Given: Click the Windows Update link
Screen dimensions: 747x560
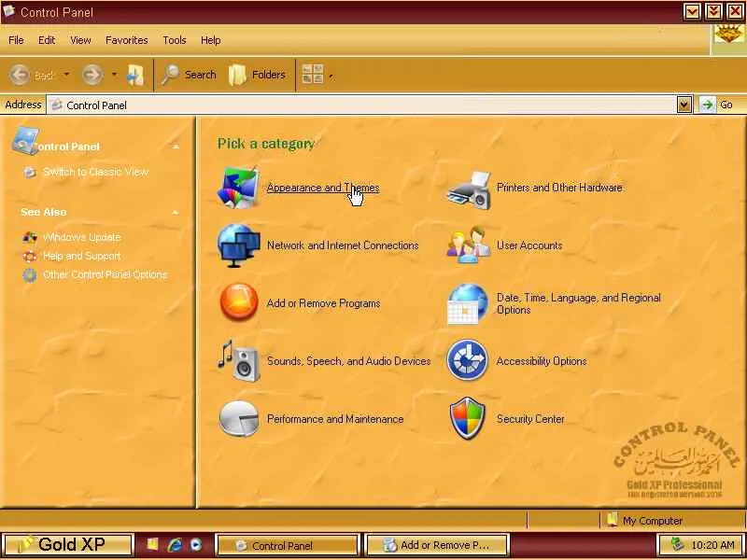Looking at the screenshot, I should [82, 237].
